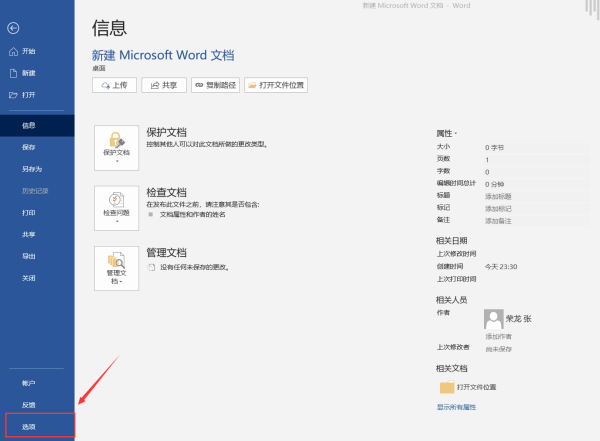Open the 帐户 account page

pos(29,383)
